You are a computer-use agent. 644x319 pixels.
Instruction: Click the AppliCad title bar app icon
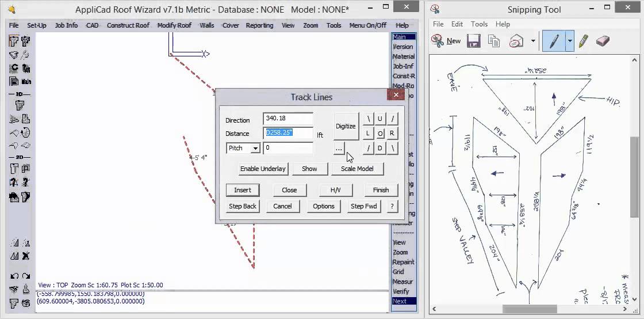click(x=12, y=9)
